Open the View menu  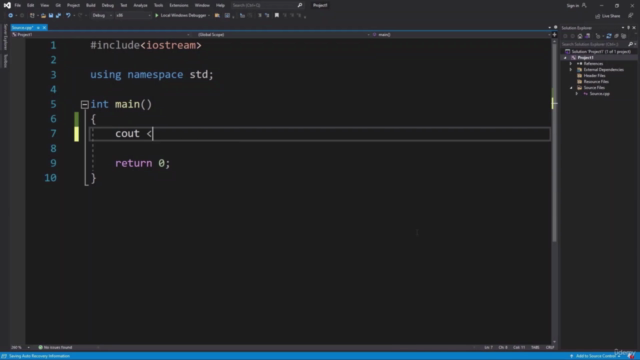(44, 5)
